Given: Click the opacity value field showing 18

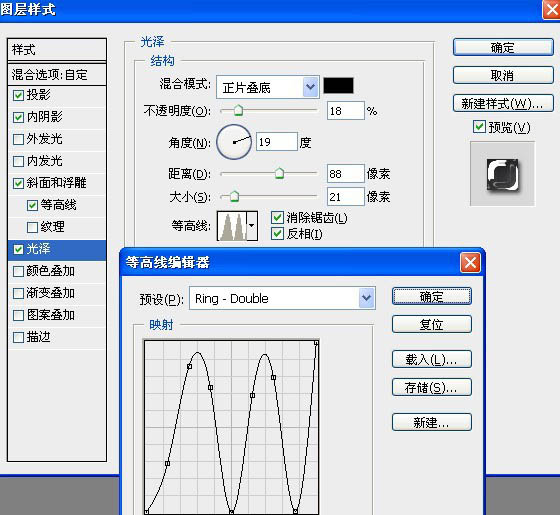Looking at the screenshot, I should [345, 111].
